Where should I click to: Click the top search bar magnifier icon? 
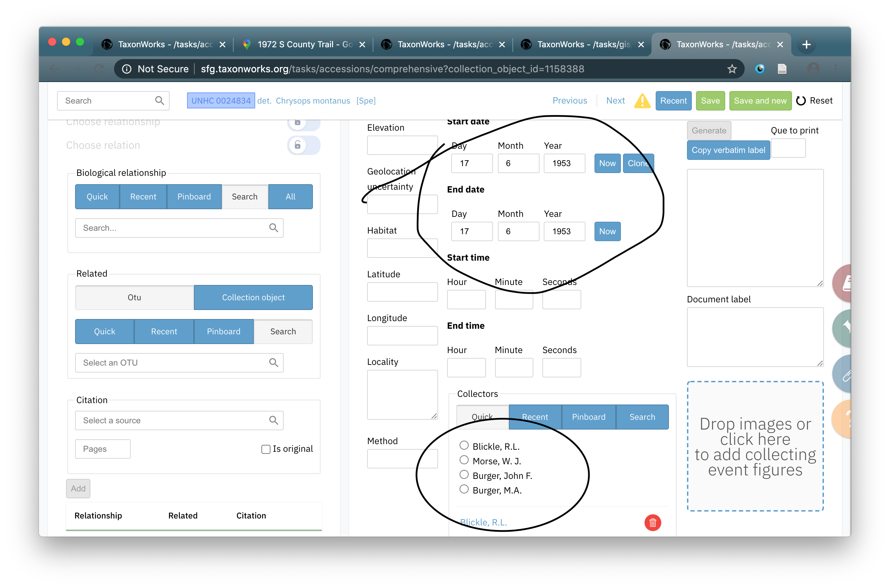point(159,100)
